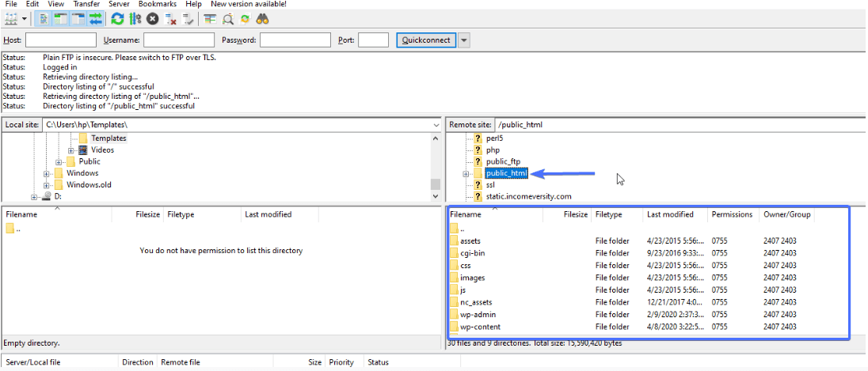Reconnect to the last server

point(188,19)
